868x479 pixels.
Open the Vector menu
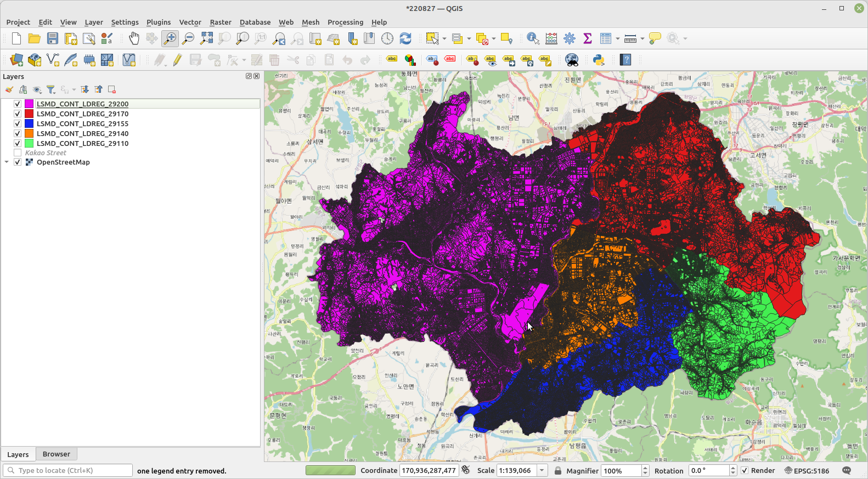point(190,22)
